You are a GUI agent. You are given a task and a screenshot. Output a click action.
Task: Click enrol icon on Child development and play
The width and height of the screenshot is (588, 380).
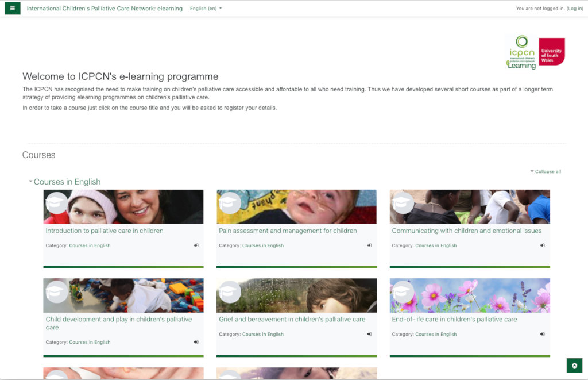(x=196, y=341)
